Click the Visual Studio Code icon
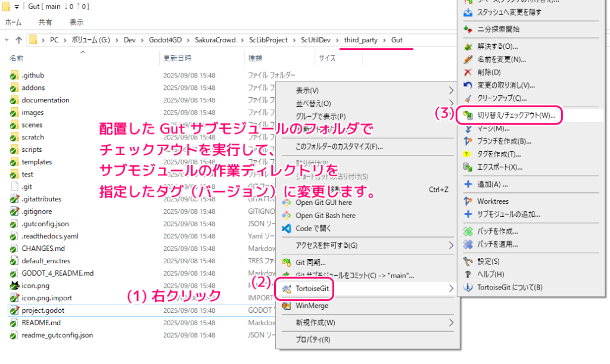 click(x=287, y=228)
